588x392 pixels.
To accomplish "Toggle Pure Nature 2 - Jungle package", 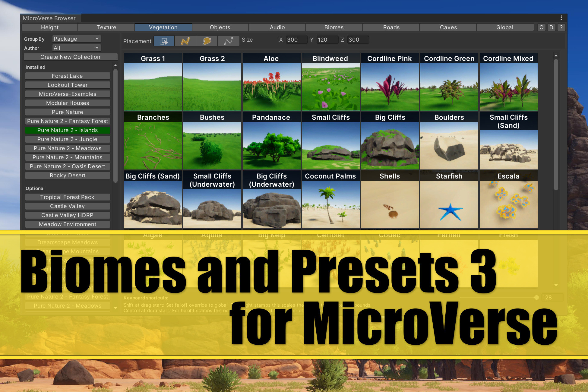I will click(68, 139).
